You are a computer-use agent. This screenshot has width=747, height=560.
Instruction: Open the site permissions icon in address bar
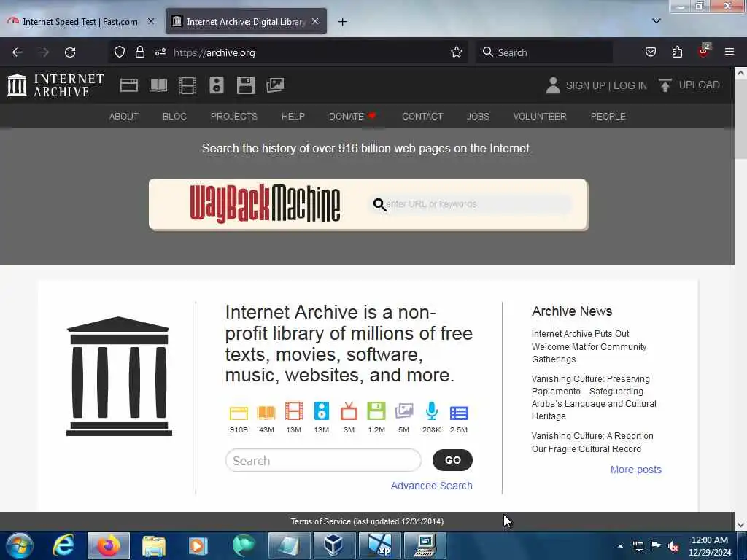[160, 52]
